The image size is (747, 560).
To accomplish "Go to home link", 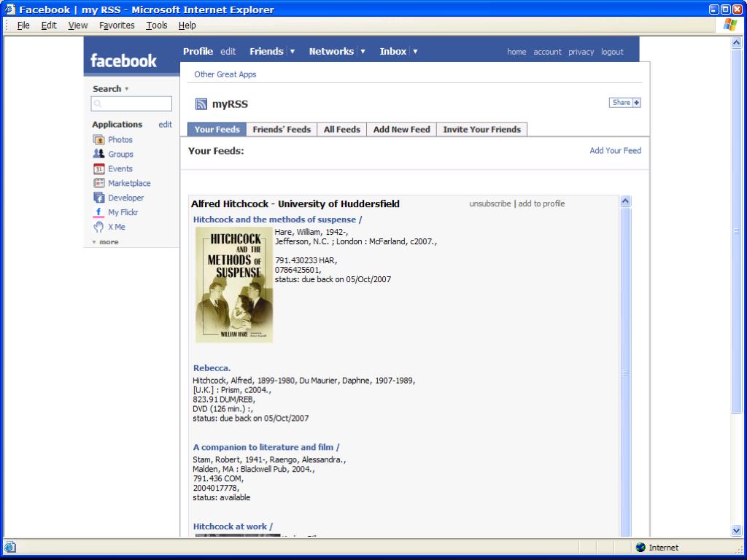I will coord(516,52).
